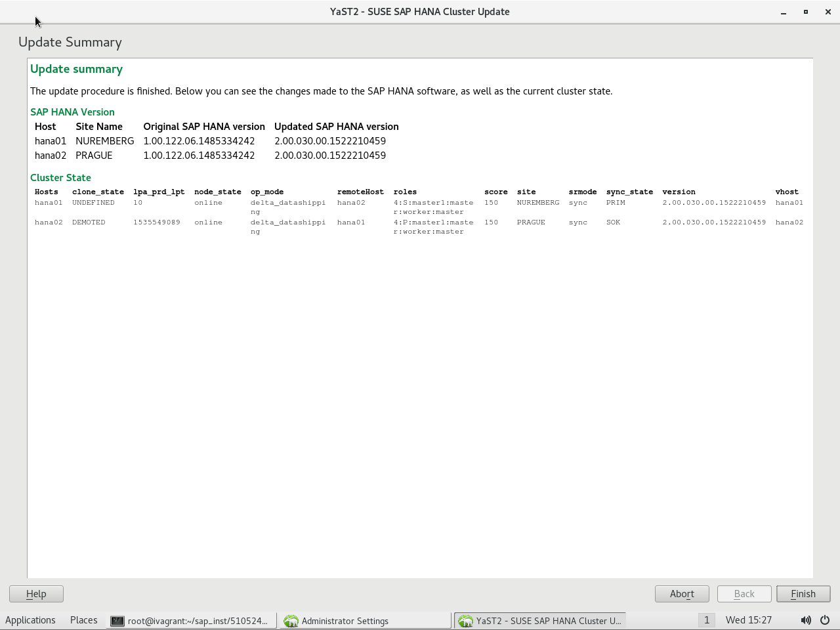Click the power icon in panel
This screenshot has width=840, height=630.
click(x=825, y=620)
